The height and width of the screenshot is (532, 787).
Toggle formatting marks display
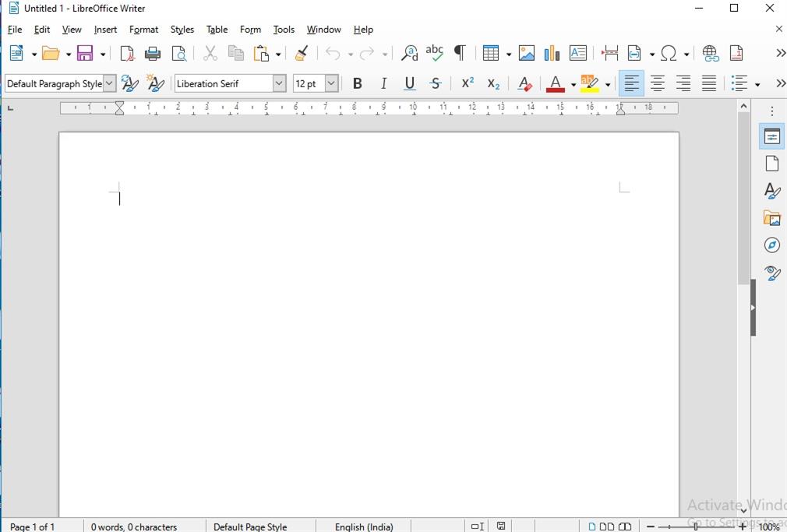(x=460, y=53)
